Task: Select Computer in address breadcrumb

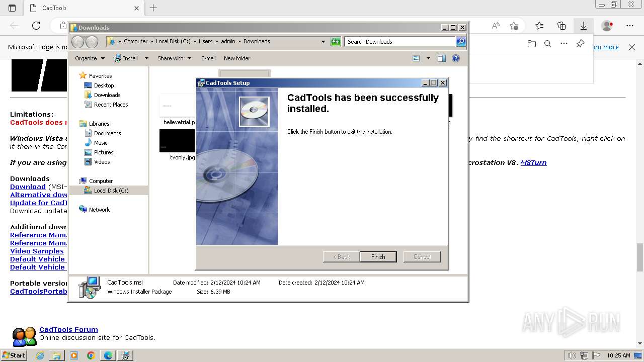Action: tap(136, 41)
